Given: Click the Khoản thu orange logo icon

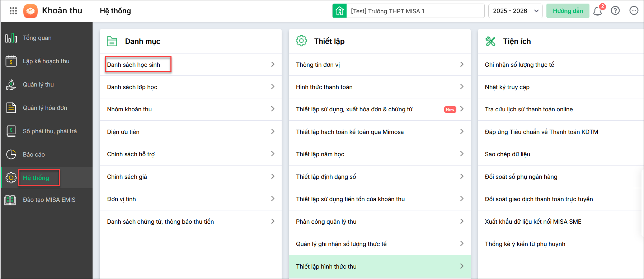Looking at the screenshot, I should point(30,11).
